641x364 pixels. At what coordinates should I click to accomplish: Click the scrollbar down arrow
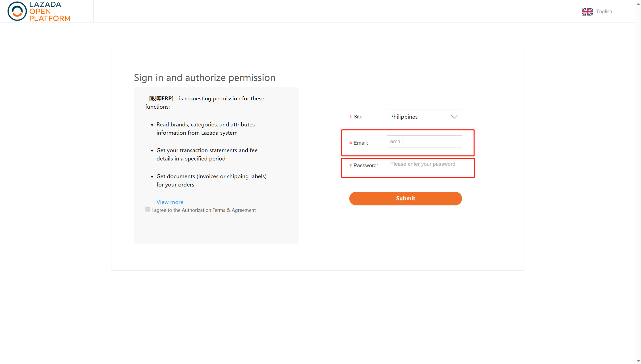638,361
